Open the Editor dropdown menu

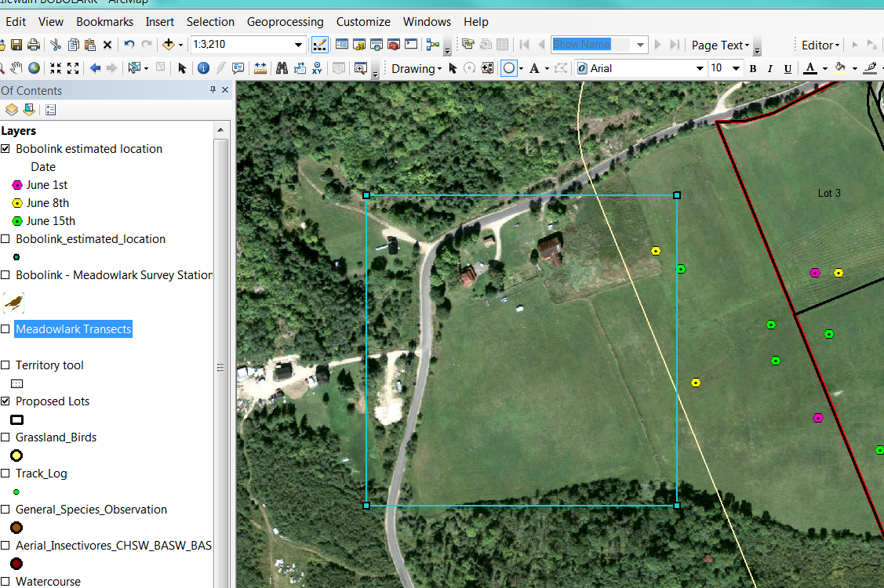click(820, 45)
